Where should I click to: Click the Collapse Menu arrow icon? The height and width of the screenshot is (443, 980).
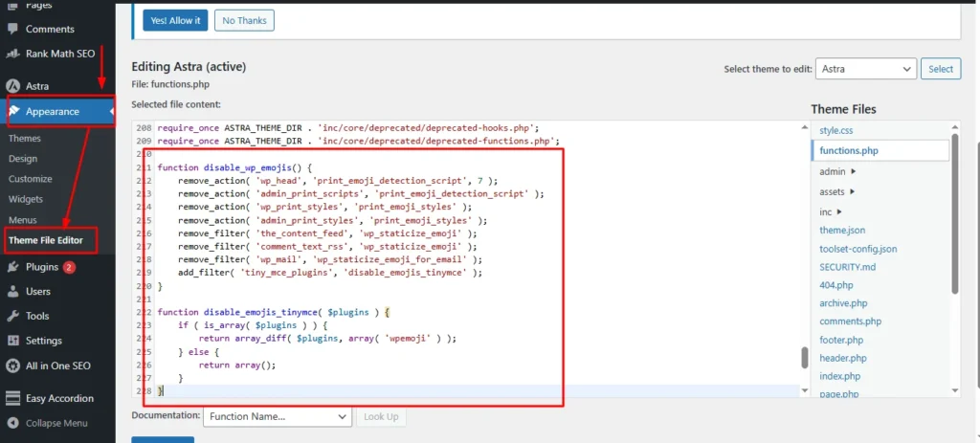pos(11,423)
